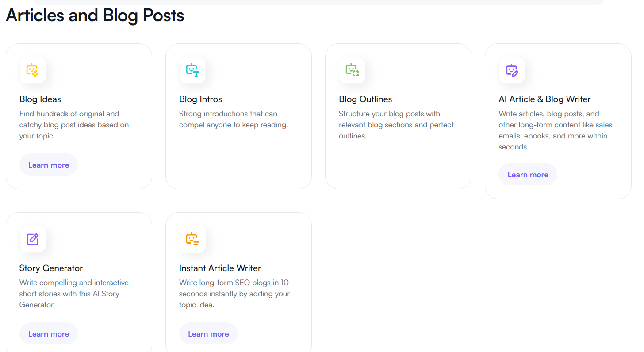Open the AI Article & Blog Writer title
This screenshot has width=644, height=352.
[544, 99]
